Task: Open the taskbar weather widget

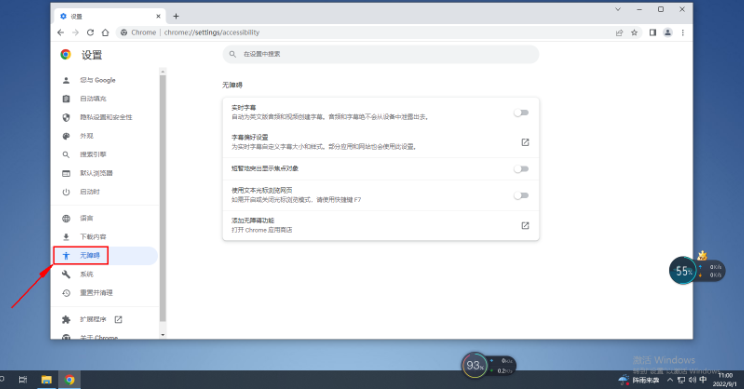Action: 638,380
